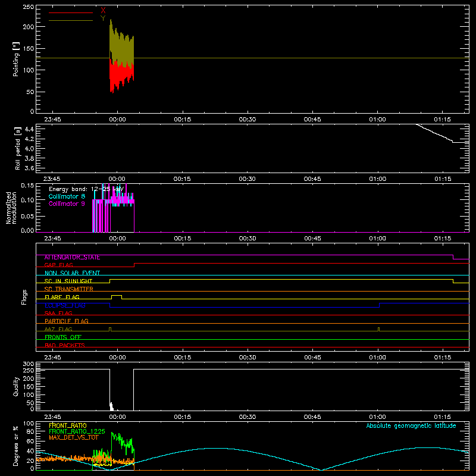Click the FRONTS_OFF flag label
476x476 pixels.
(x=63, y=337)
